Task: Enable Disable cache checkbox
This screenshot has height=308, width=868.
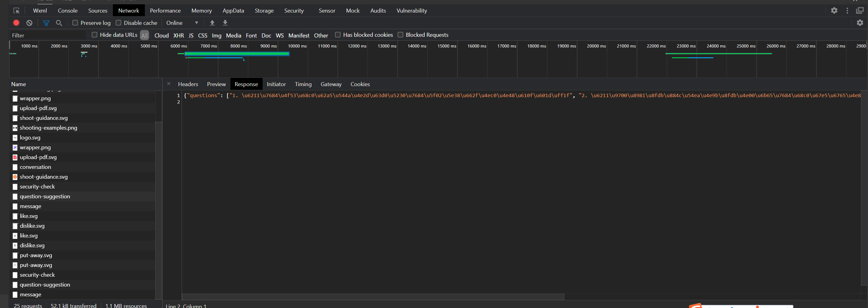Action: click(x=118, y=23)
